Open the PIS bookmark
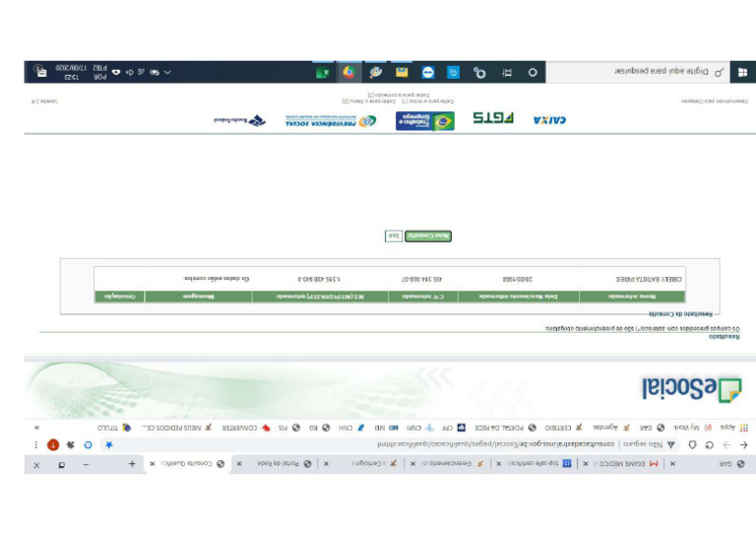The width and height of the screenshot is (756, 535). [289, 428]
